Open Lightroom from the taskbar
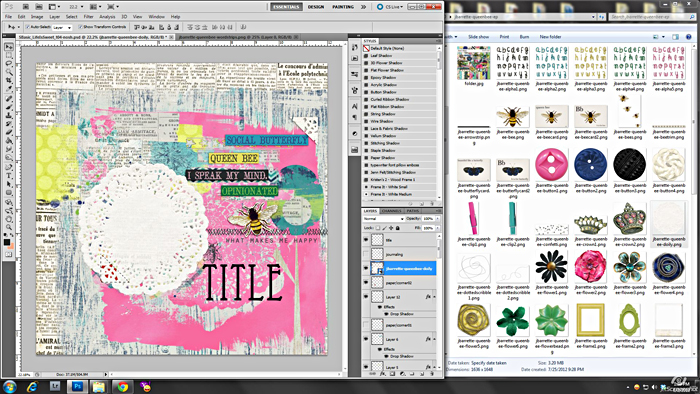 55,386
